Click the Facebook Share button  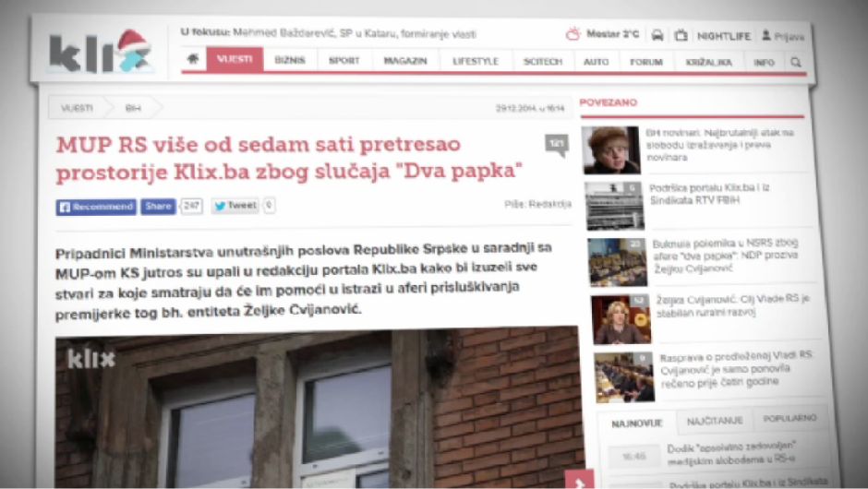(x=158, y=207)
